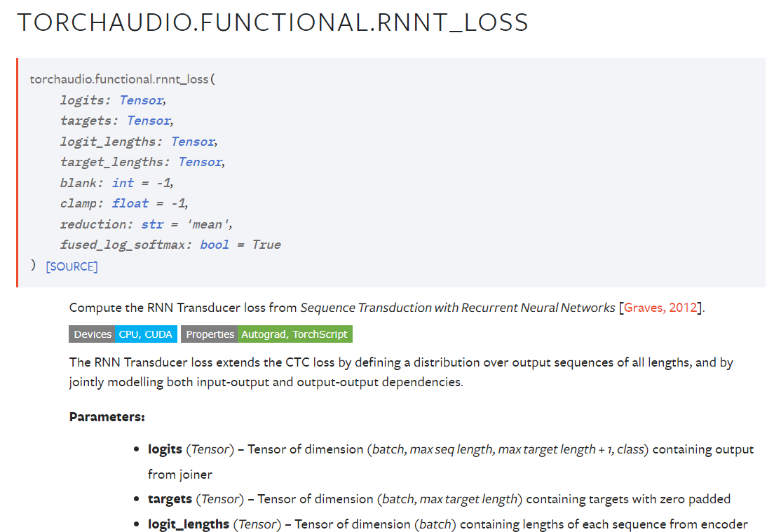Click the Properties badge label
This screenshot has height=532, width=774.
210,334
